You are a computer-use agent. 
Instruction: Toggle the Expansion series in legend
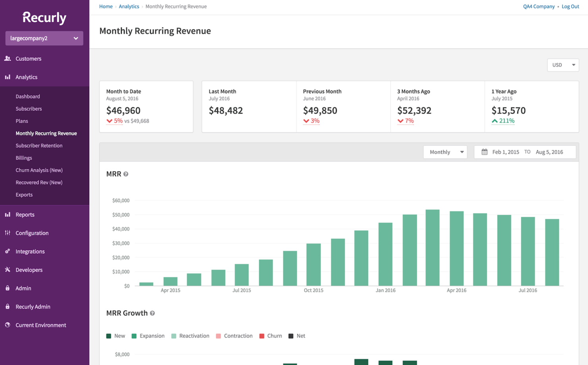(x=148, y=336)
